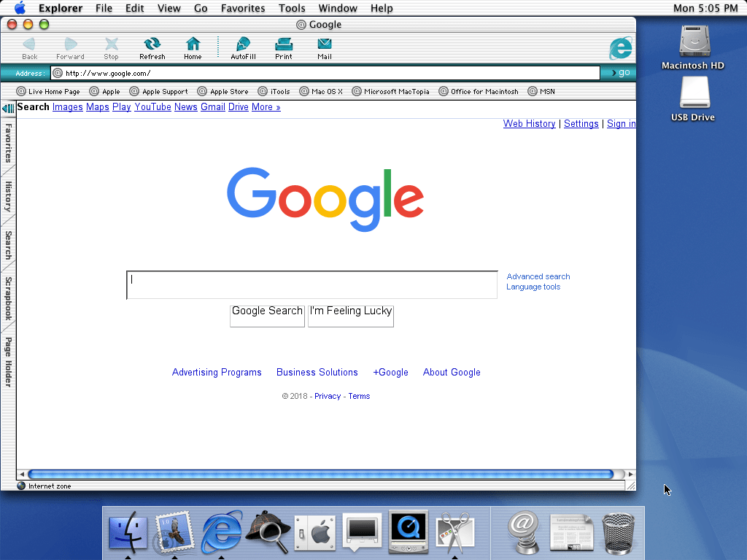Open the +Google link

click(x=391, y=373)
